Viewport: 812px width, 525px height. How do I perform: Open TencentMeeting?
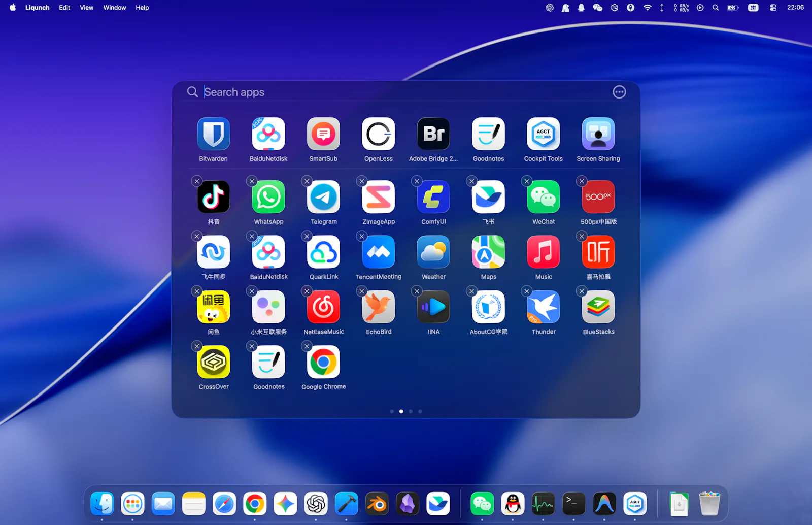pos(379,252)
